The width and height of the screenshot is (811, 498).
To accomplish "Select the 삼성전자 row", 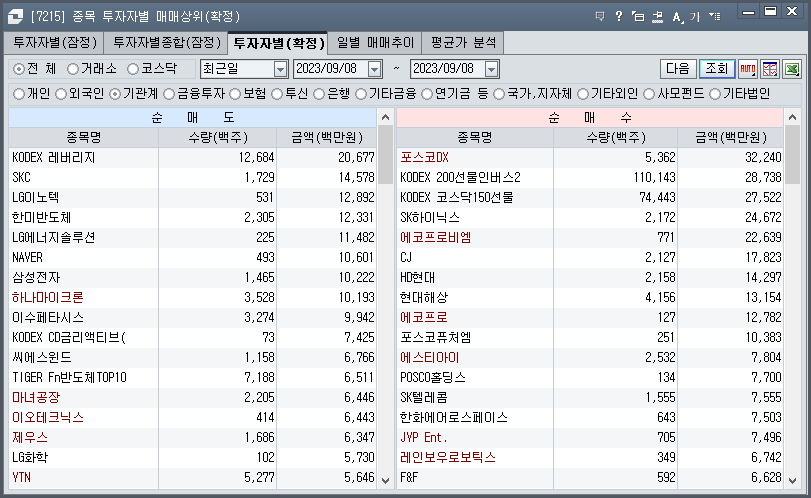I will (193, 278).
